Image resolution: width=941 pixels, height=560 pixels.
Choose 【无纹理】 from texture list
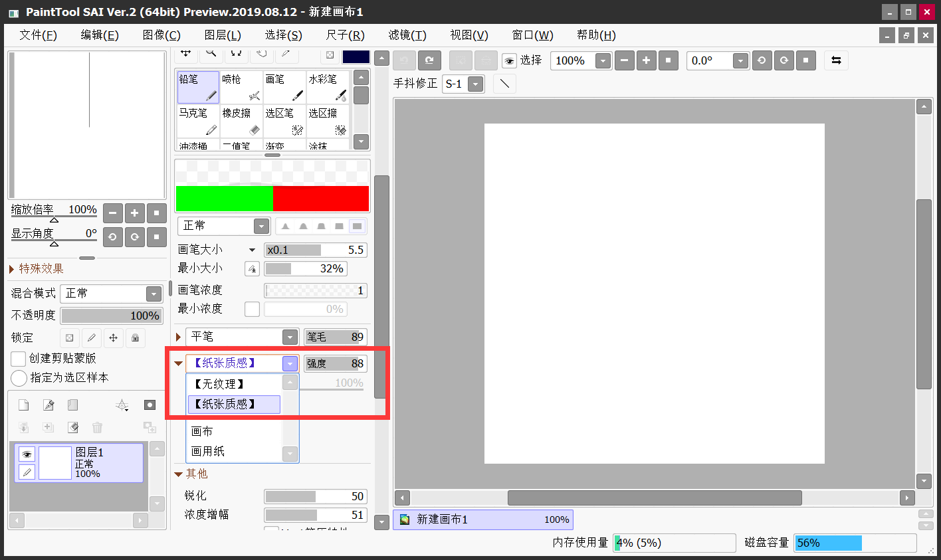pos(235,384)
